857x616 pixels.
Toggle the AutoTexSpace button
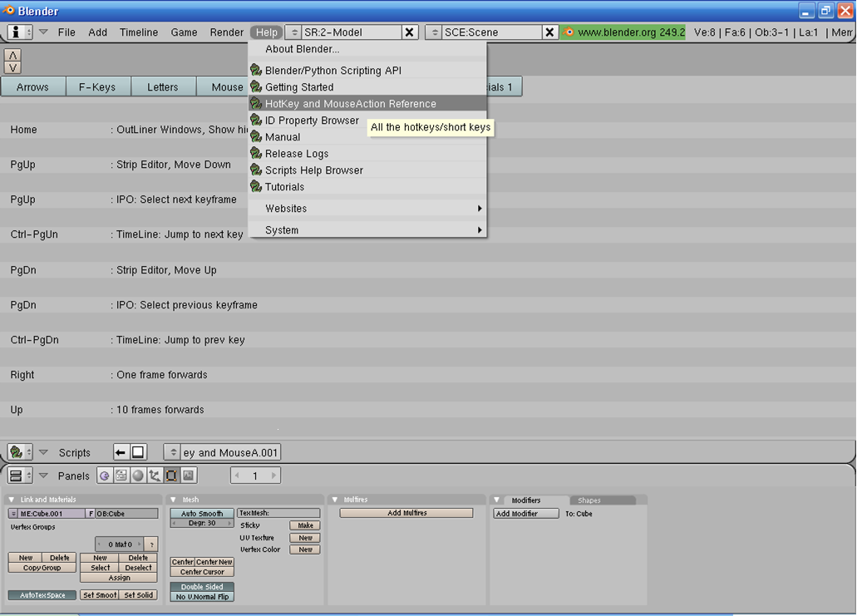tap(42, 595)
